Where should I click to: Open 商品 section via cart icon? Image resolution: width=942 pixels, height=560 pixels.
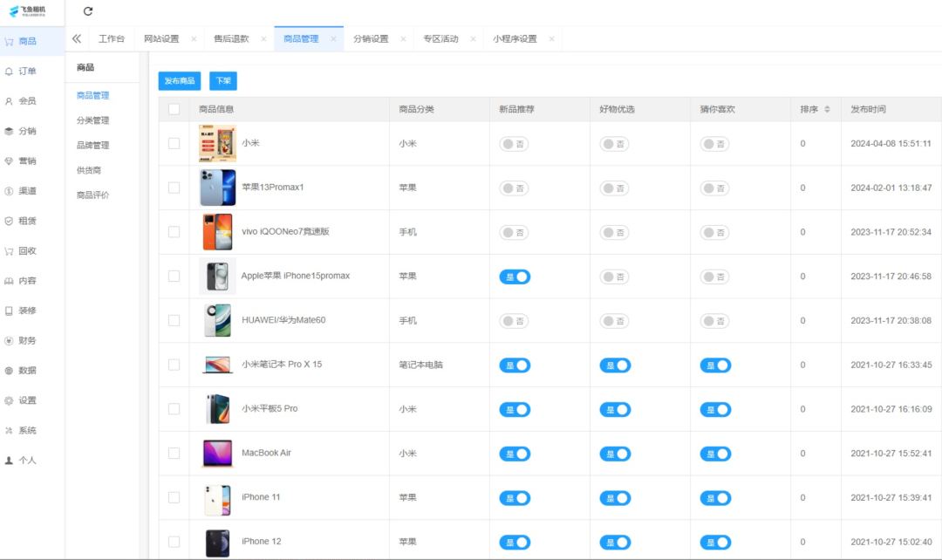pos(9,42)
